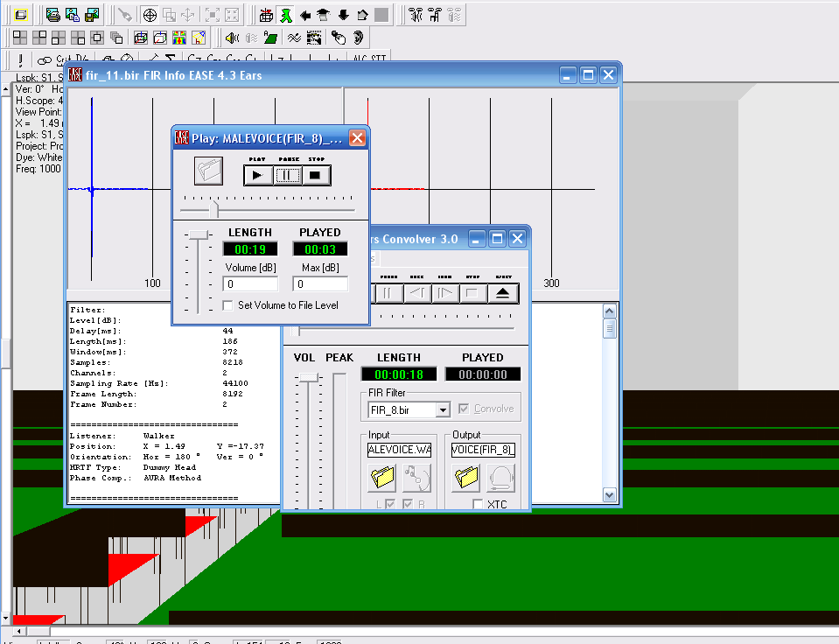Click the Output file name field
Screen dimensions: 839x644
coord(483,450)
